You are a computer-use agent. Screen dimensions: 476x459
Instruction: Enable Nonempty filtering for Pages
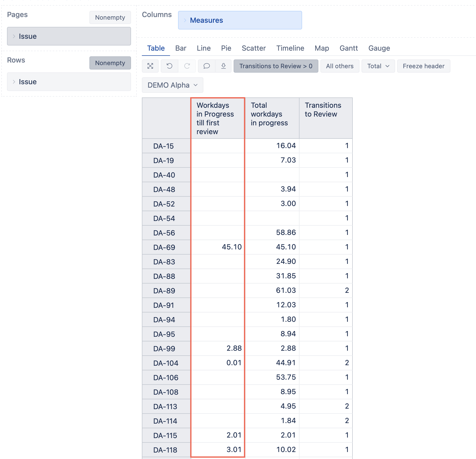pos(110,17)
